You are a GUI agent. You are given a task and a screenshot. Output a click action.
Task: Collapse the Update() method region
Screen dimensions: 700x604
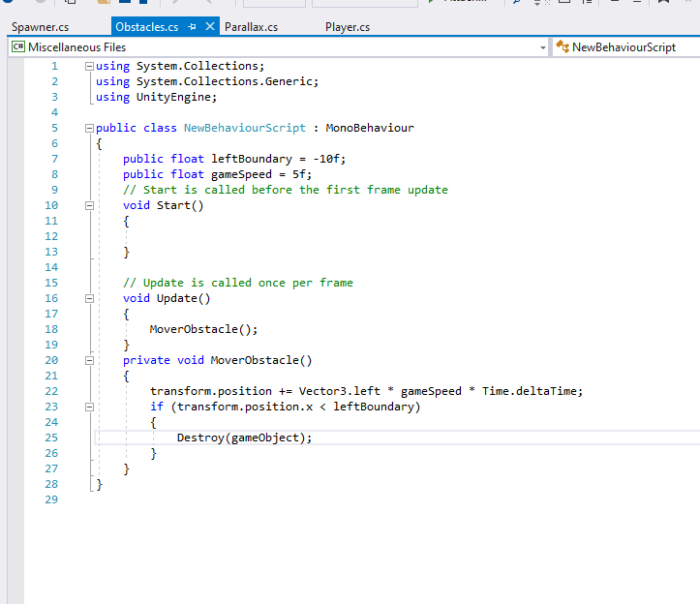pos(89,298)
